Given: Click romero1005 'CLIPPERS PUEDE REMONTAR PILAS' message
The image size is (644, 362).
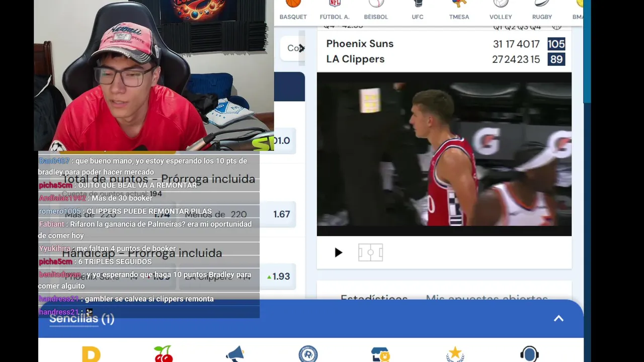Looking at the screenshot, I should coord(149,211).
